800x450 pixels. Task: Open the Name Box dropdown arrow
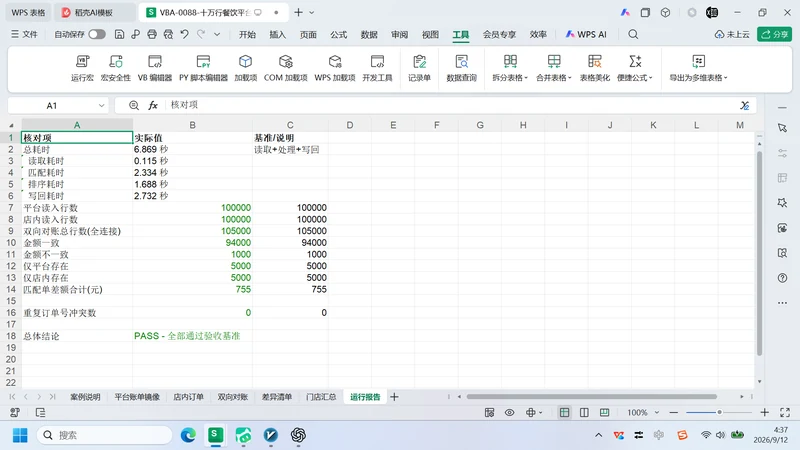pos(102,106)
